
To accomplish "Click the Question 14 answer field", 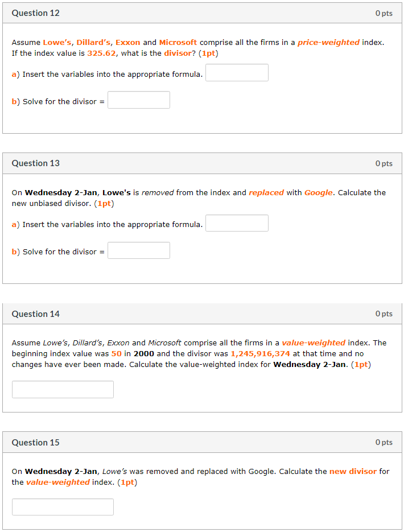I will pos(63,389).
